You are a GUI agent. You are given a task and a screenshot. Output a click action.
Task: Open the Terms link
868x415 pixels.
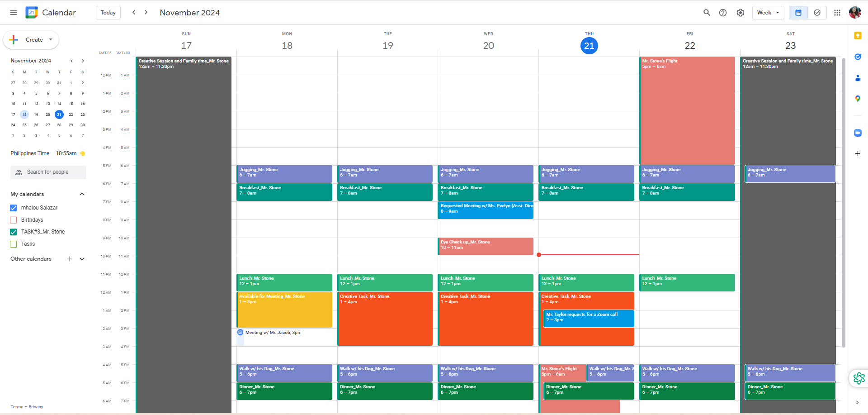[17, 407]
